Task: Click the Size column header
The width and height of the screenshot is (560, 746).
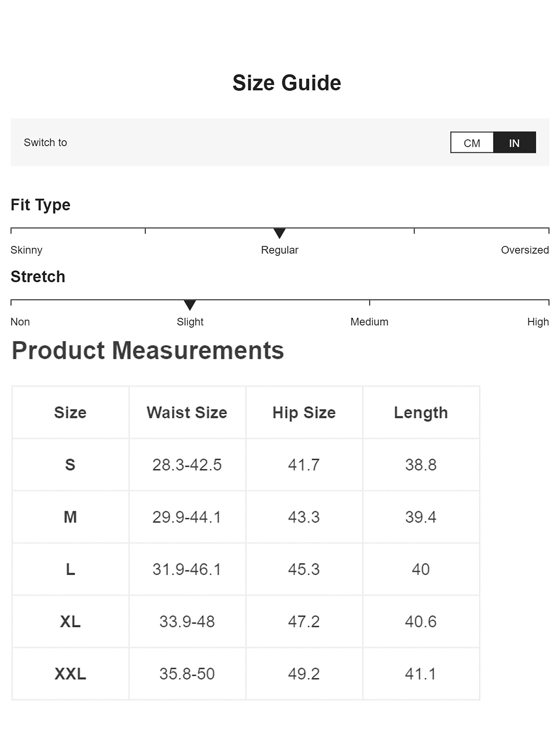Action: click(x=70, y=412)
